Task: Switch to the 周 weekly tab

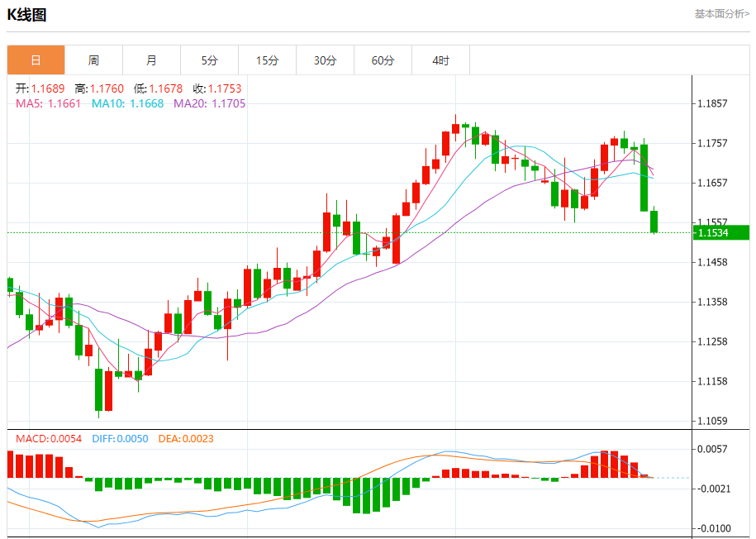Action: click(x=93, y=60)
